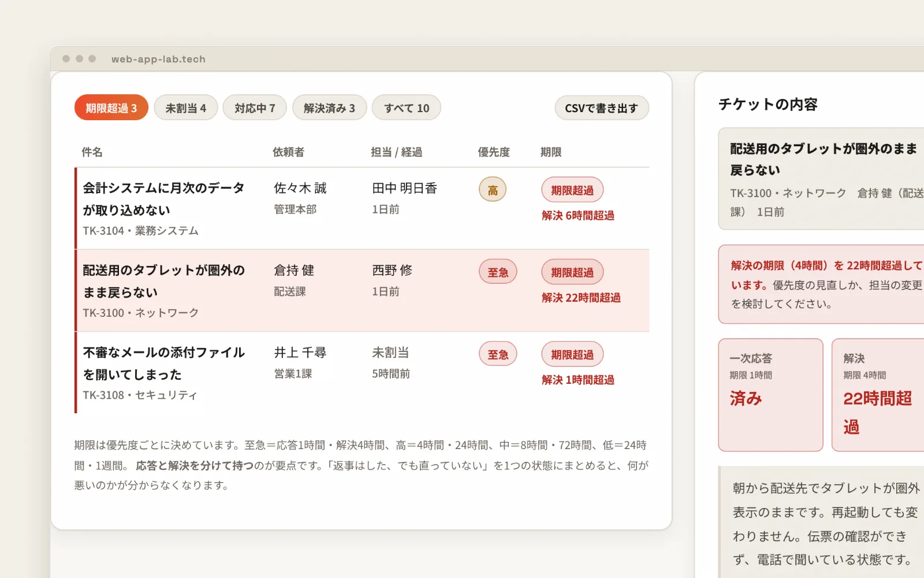Screen dimensions: 924x578
Task: Click the 件名 column header
Action: point(92,152)
